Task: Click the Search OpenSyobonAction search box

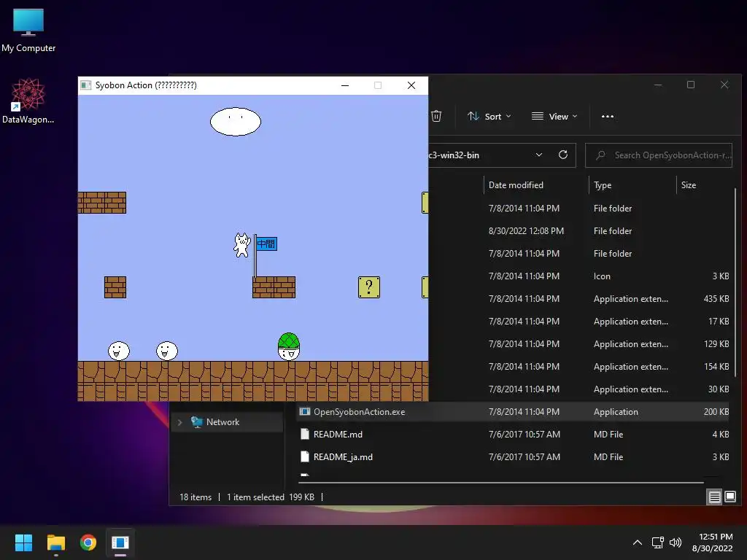Action: pos(659,155)
